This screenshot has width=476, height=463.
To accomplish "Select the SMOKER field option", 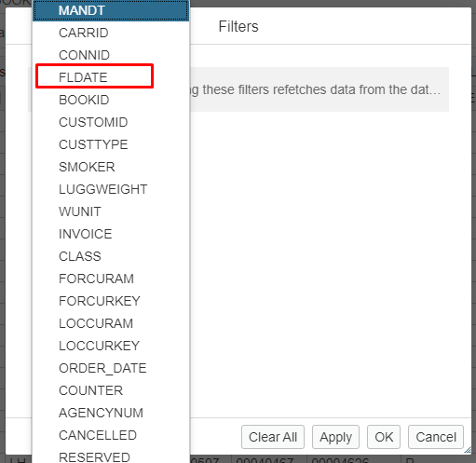I will (111, 167).
